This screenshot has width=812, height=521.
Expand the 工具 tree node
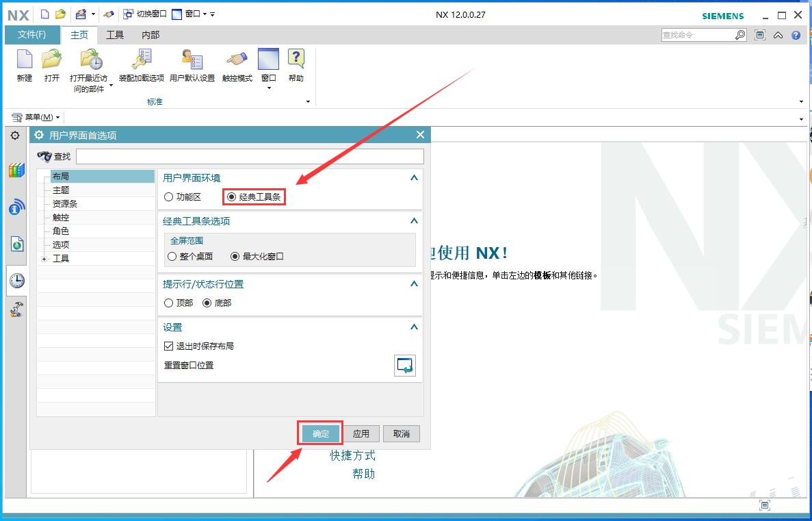tap(44, 259)
